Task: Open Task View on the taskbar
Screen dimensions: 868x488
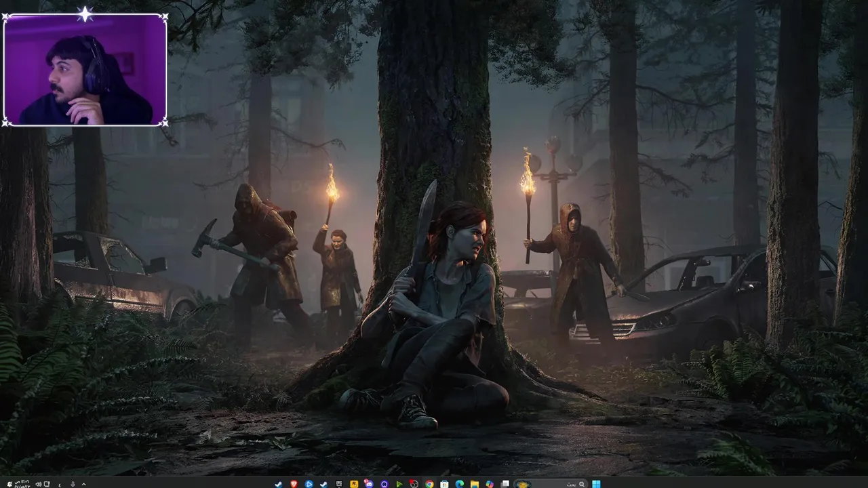Action: 505,484
